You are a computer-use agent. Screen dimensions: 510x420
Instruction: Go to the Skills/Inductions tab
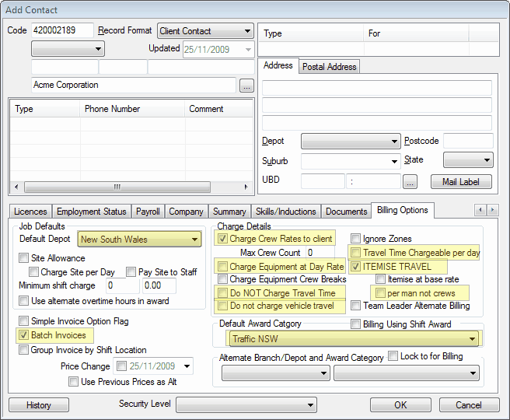tap(286, 212)
